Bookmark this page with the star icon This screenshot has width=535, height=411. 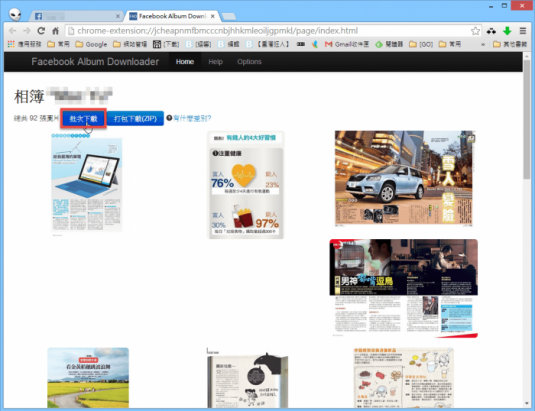coord(475,31)
